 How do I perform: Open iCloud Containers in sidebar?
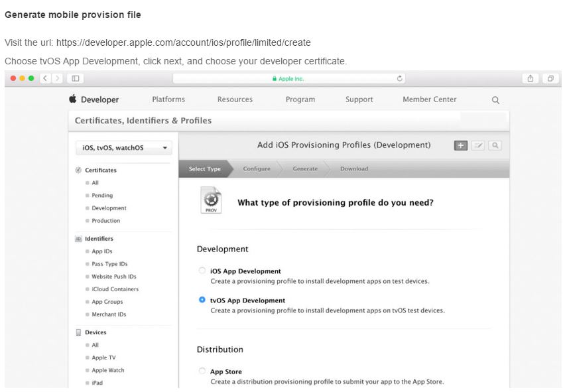[115, 289]
